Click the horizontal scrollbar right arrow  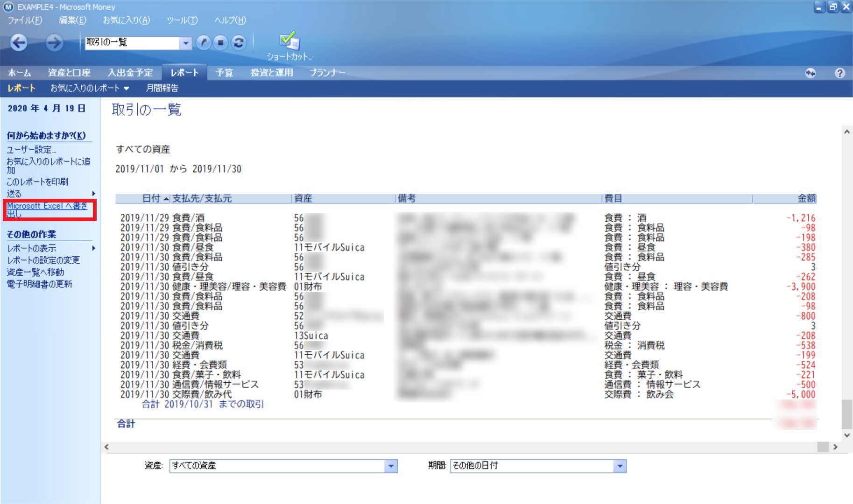(x=835, y=447)
